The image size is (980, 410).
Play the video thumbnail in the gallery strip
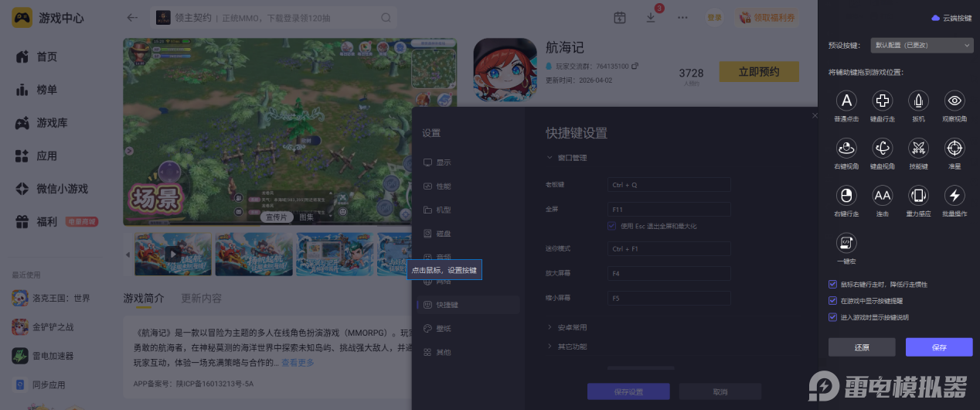173,254
